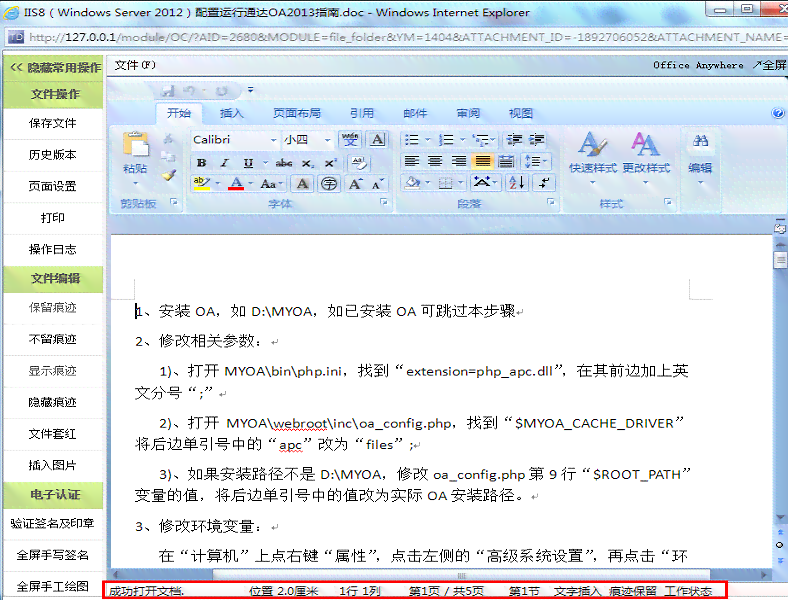
Task: Align paragraph text to the right
Action: [x=459, y=161]
